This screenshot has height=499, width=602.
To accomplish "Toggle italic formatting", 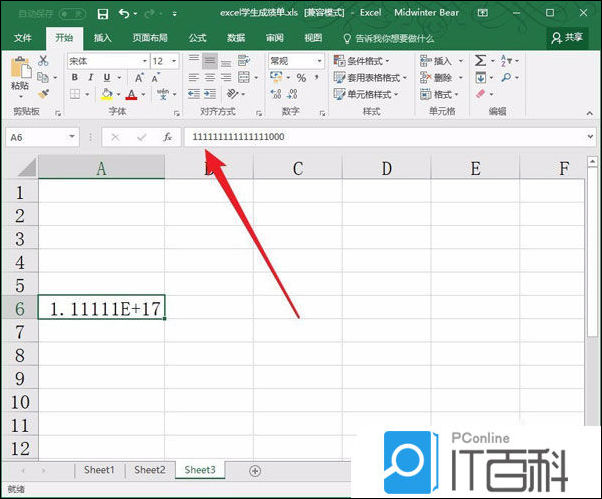I will tap(91, 77).
